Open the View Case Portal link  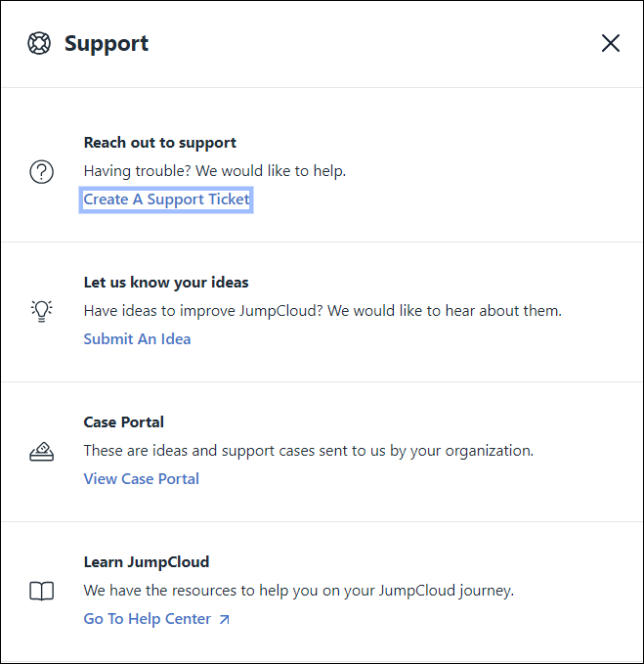coord(141,479)
